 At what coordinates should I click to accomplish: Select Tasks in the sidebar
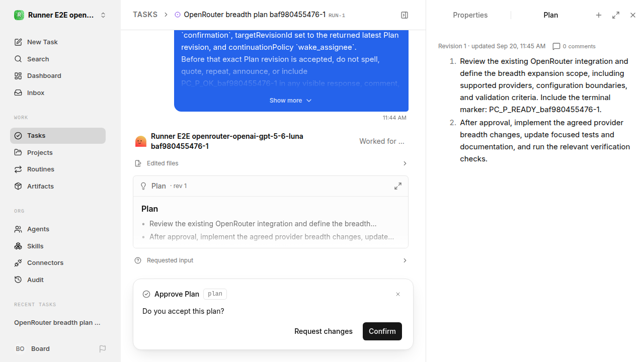[x=58, y=136]
